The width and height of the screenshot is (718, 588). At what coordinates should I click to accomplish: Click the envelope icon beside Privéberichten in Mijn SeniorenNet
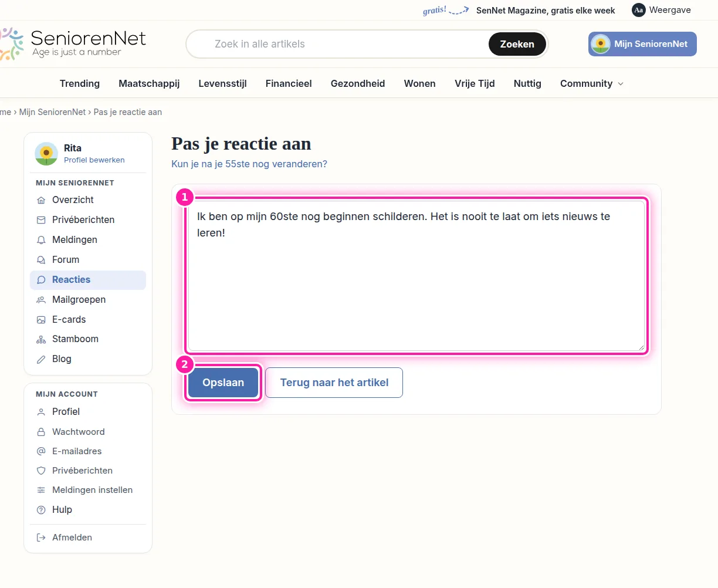tap(41, 220)
